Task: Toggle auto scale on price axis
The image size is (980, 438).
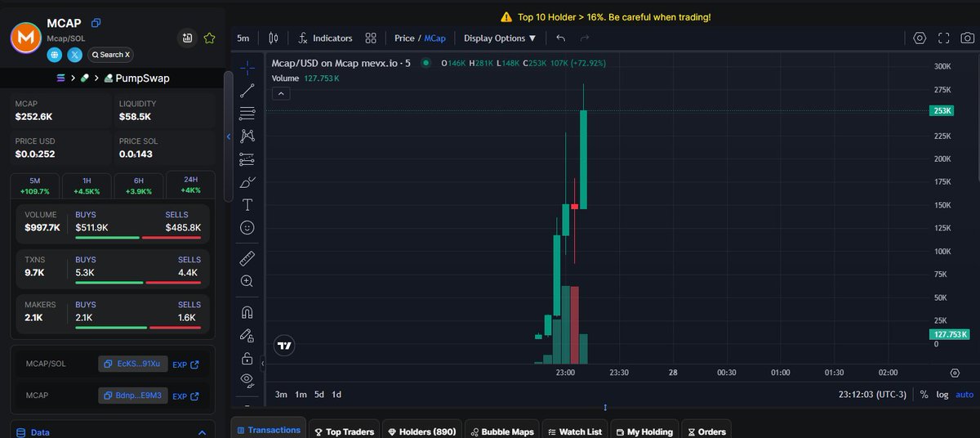Action: (964, 395)
